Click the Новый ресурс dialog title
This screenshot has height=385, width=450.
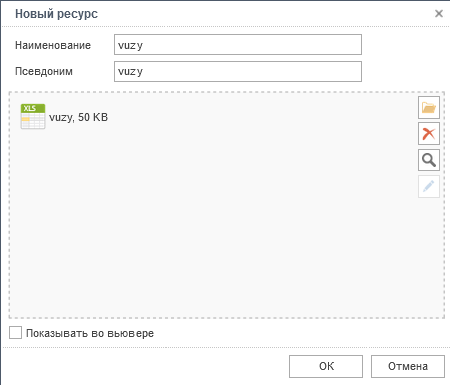coord(56,14)
